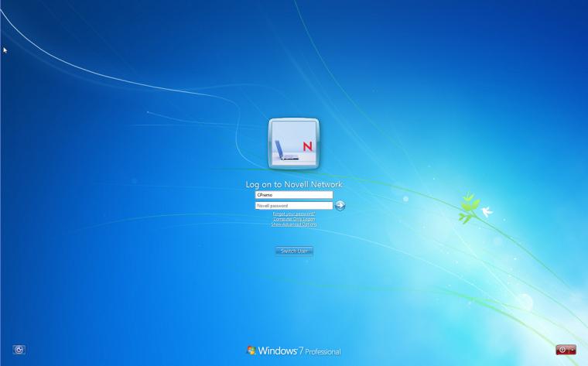This screenshot has width=588, height=366.
Task: Click the green leaves on the wallpaper branch
Action: [x=469, y=207]
